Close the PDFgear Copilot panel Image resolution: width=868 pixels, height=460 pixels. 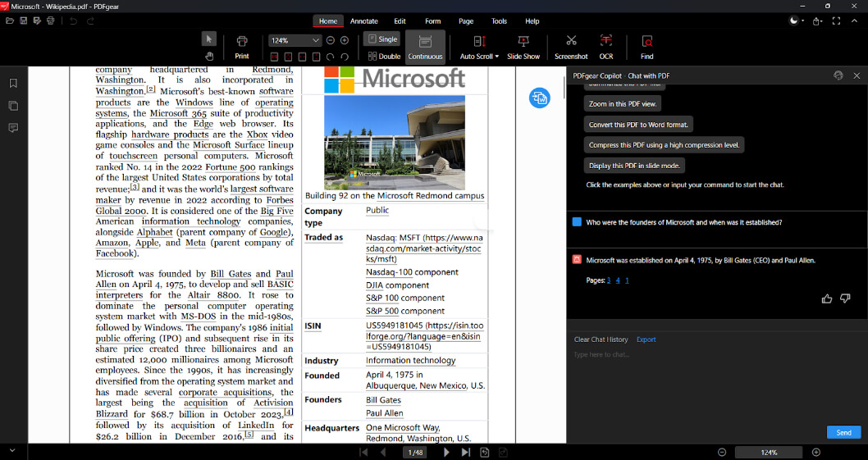pyautogui.click(x=857, y=75)
